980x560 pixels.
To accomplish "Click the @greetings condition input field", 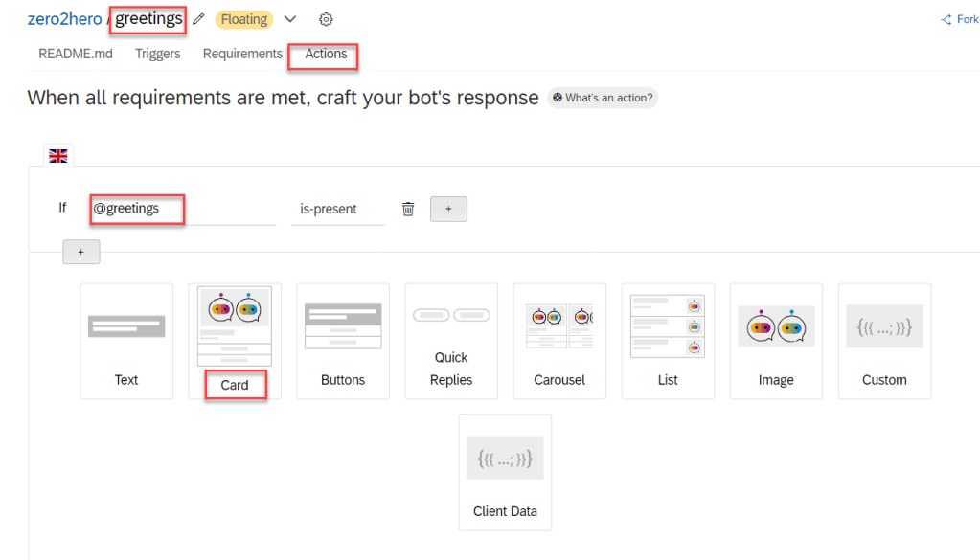I will 182,209.
